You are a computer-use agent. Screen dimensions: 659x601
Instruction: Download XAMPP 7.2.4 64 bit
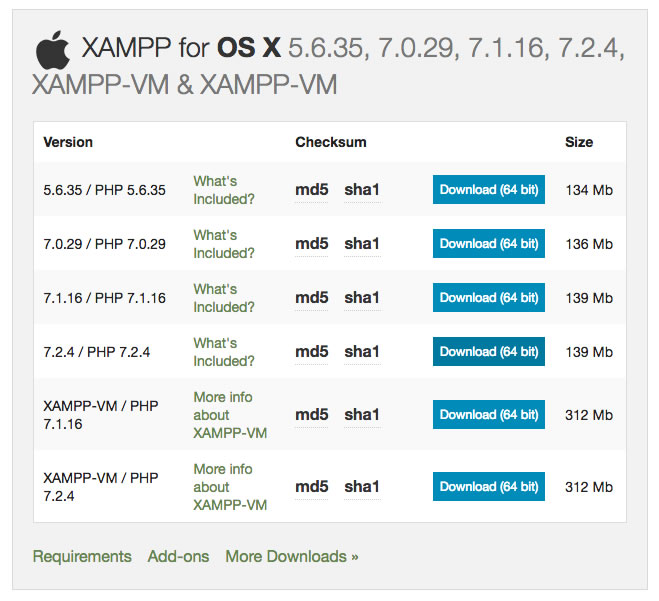pyautogui.click(x=489, y=351)
